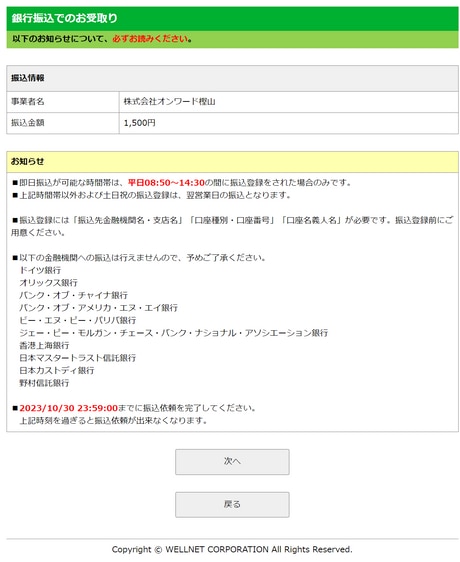Click the 次へ button to proceed

pyautogui.click(x=232, y=462)
